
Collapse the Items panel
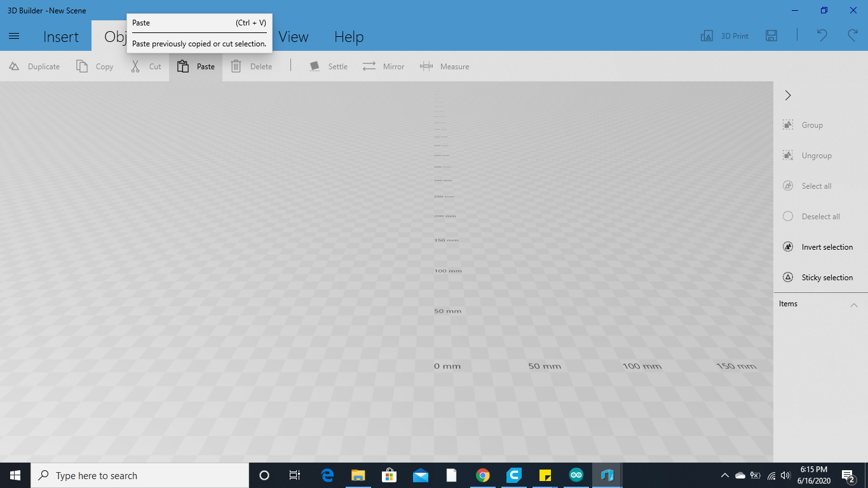[854, 305]
